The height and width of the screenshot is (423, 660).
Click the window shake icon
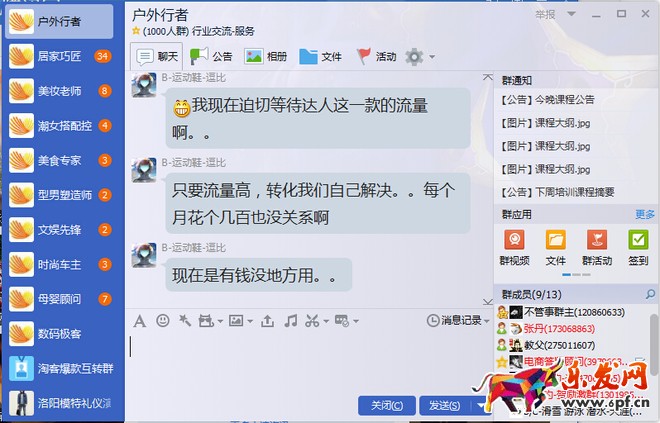click(184, 321)
